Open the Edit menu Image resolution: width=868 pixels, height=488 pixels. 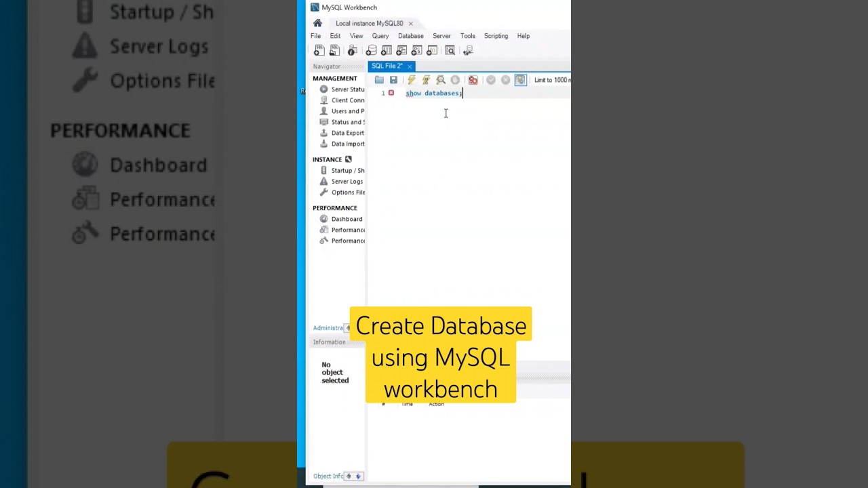point(335,36)
